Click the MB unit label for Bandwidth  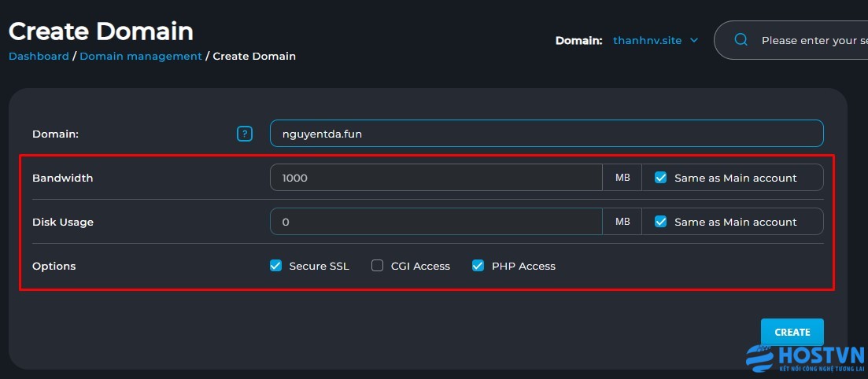[622, 178]
